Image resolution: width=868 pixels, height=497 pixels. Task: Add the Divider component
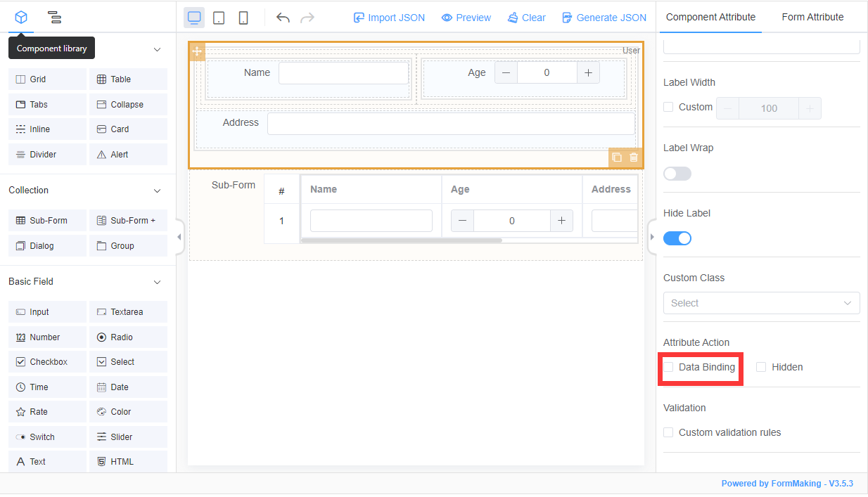pyautogui.click(x=47, y=154)
